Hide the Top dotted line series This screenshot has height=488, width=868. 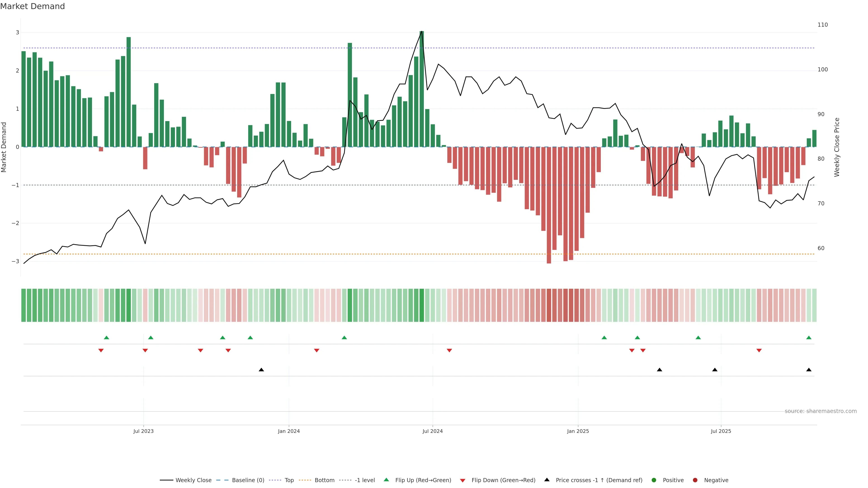tap(289, 480)
